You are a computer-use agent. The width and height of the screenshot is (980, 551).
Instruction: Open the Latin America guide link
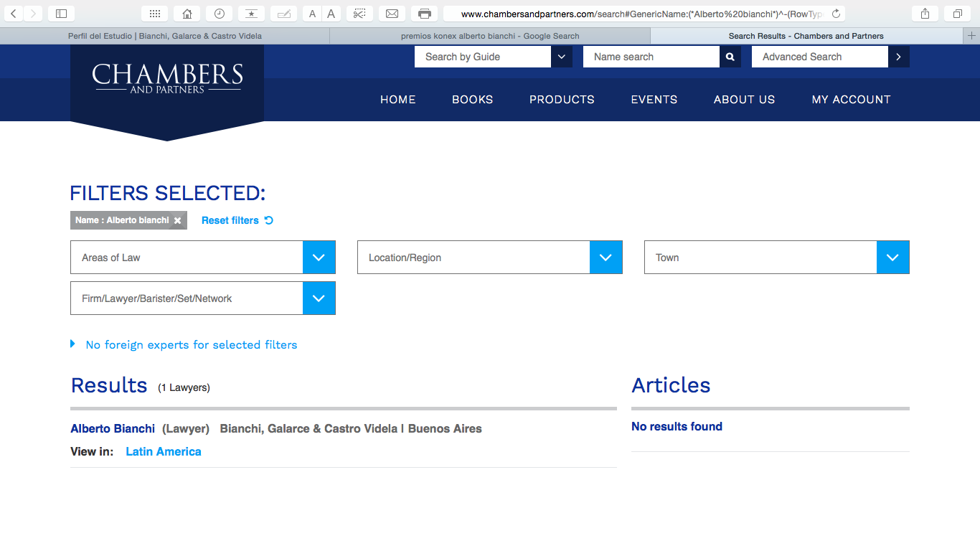click(164, 451)
